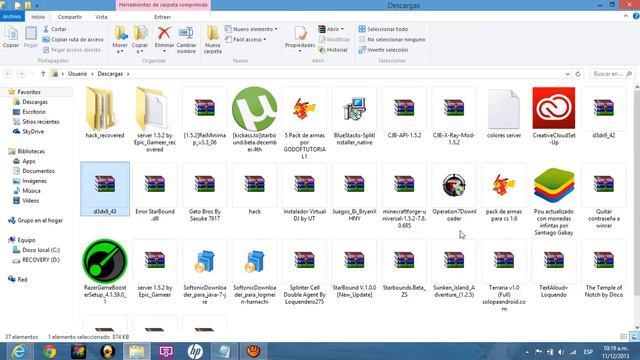Click Usuario in the address bar path
The image size is (640, 360).
(78, 74)
